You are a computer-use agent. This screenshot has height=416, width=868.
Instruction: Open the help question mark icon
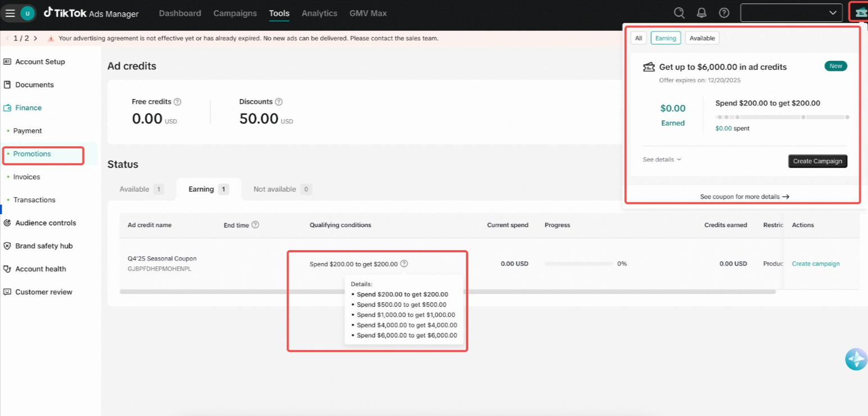(x=724, y=12)
